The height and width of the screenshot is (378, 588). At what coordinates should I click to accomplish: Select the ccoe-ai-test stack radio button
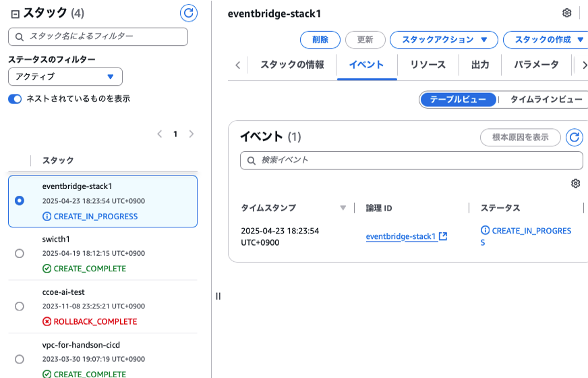(x=19, y=306)
